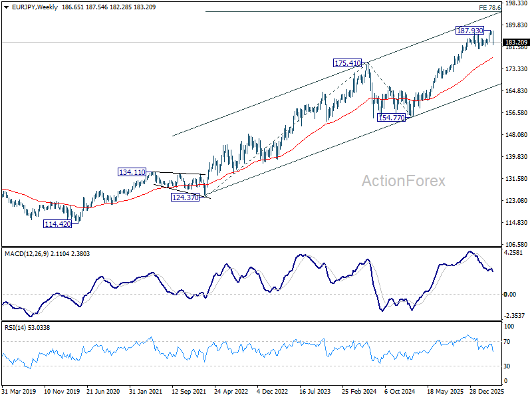Select the EURJPY,Weekly chart title

pyautogui.click(x=35, y=7)
